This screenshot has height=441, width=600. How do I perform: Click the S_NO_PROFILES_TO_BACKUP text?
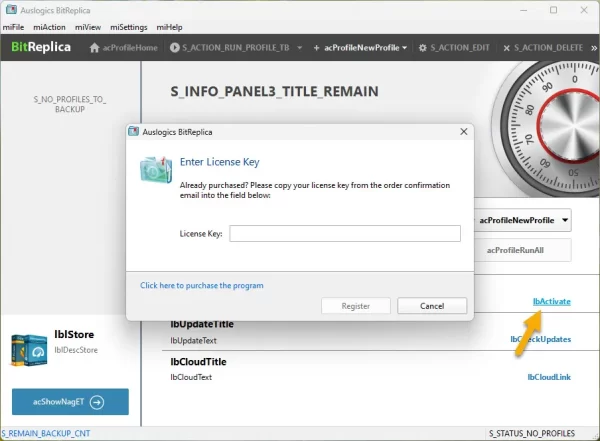(70, 104)
